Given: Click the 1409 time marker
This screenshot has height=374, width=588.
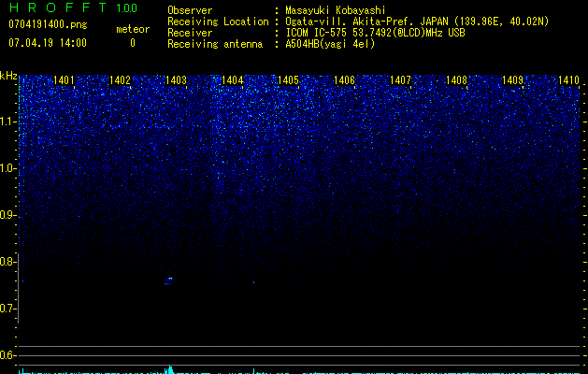Looking at the screenshot, I should point(512,79).
